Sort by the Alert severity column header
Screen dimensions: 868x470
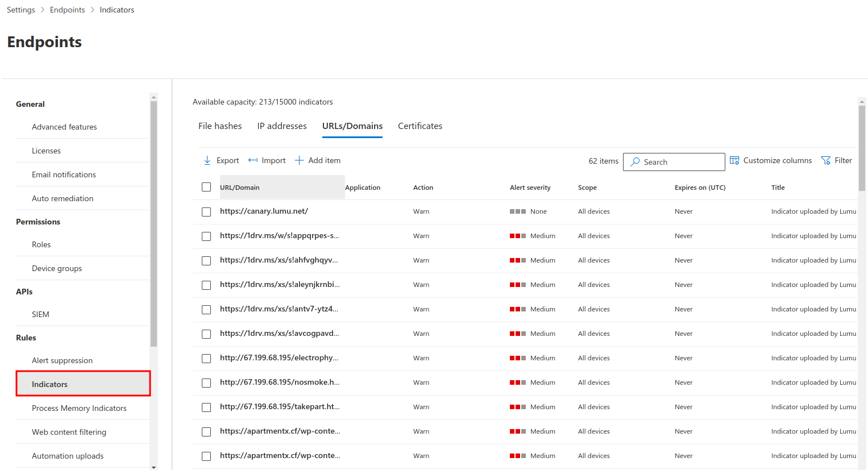point(530,188)
